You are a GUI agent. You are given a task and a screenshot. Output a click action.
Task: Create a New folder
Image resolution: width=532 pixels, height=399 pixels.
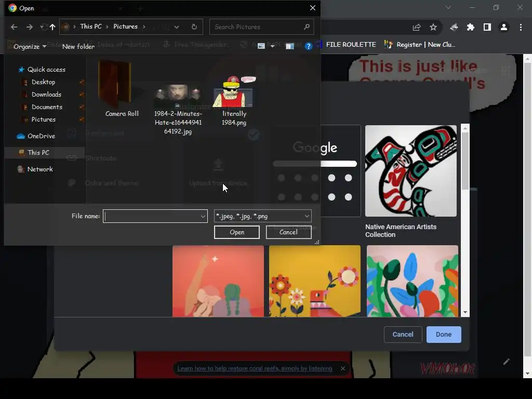tap(78, 46)
